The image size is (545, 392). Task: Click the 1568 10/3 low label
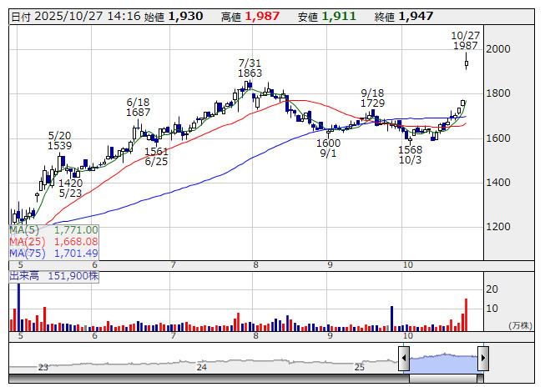pos(410,155)
